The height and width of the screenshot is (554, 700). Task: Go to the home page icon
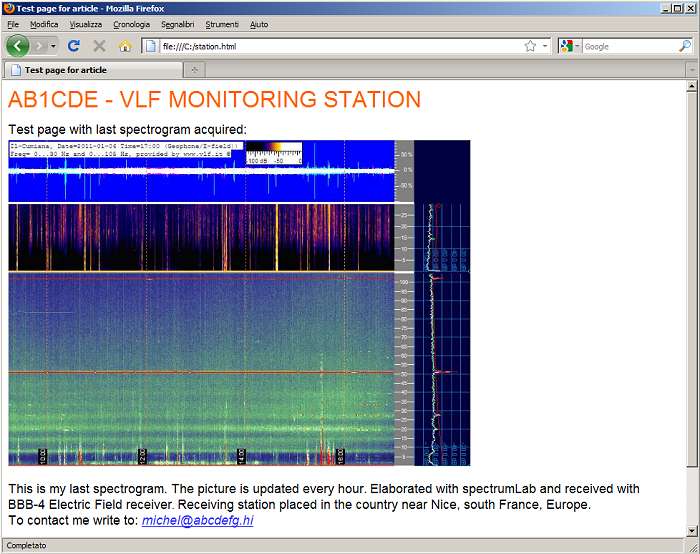click(125, 46)
